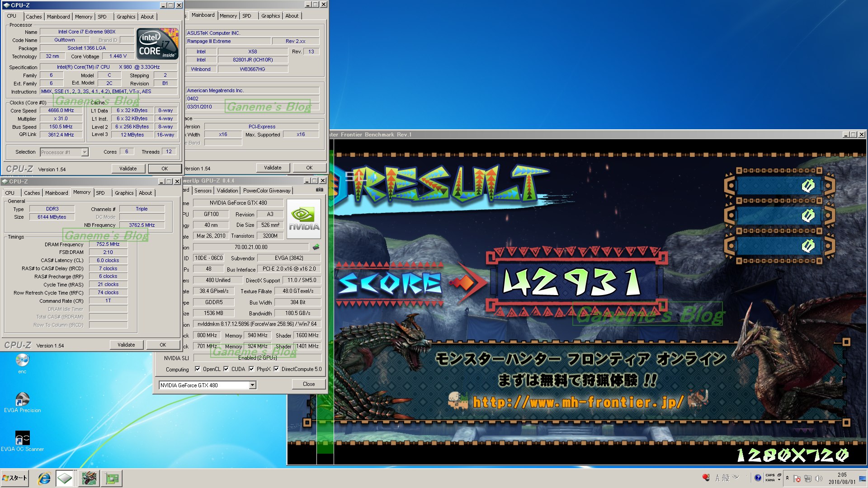Click the NVIDIA logo image
The height and width of the screenshot is (488, 868).
[304, 219]
